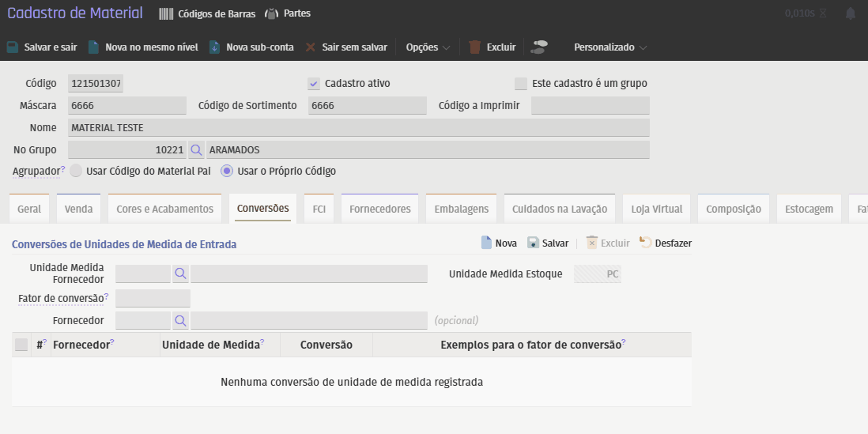Click Salvar e sair button

[x=42, y=47]
